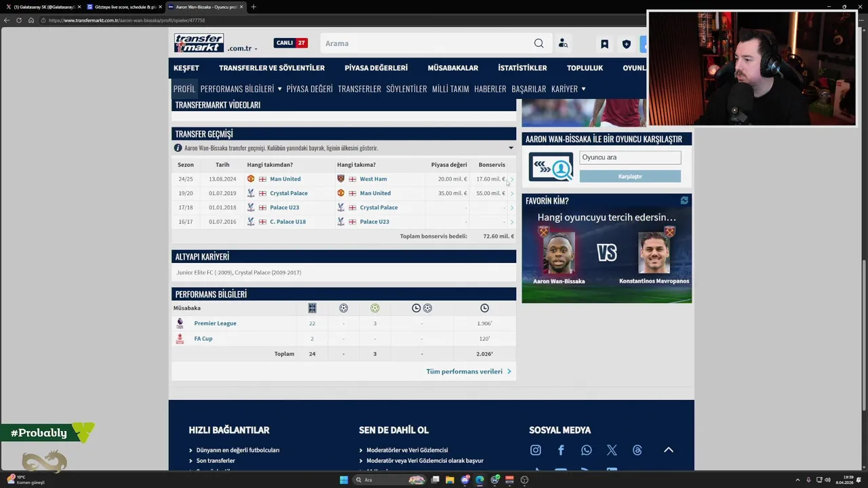Select the PİYASA DEĞERİ tab

309,89
